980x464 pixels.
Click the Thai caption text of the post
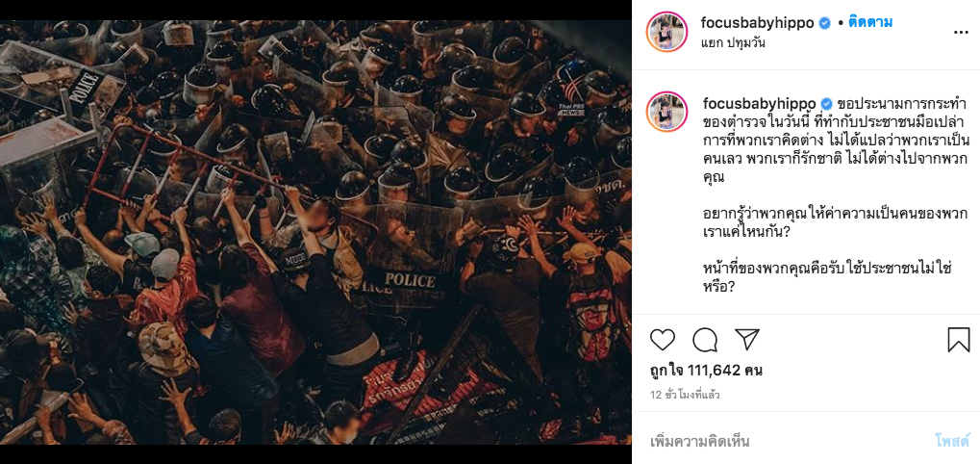835,195
